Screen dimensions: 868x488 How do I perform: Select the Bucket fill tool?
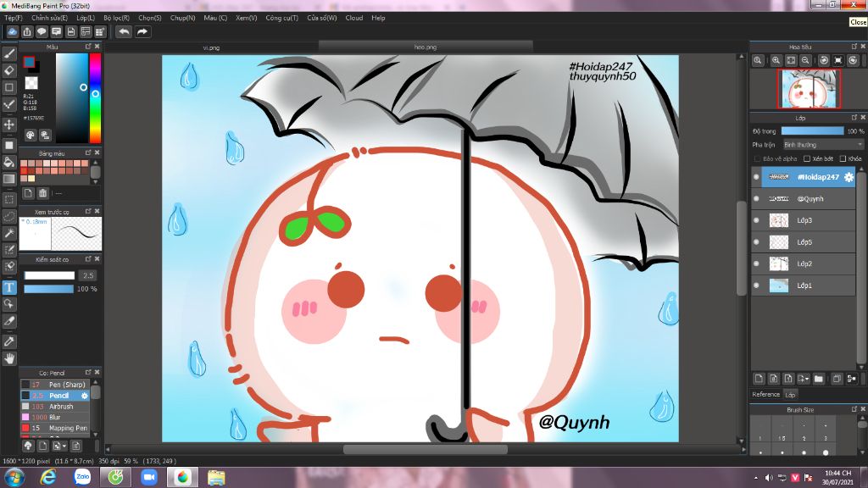click(x=9, y=162)
